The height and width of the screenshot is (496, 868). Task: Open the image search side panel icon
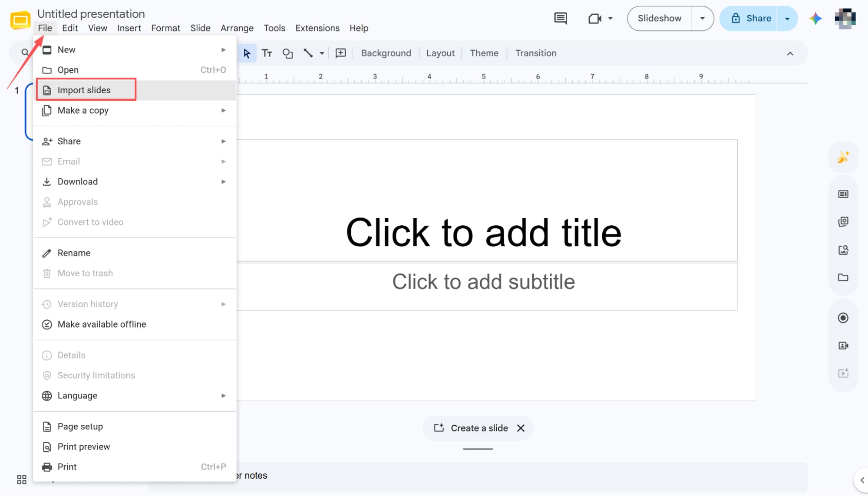tap(843, 250)
